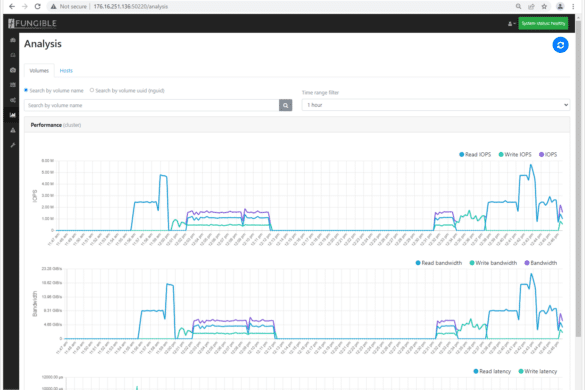Toggle Write latency legend series

[x=538, y=371]
